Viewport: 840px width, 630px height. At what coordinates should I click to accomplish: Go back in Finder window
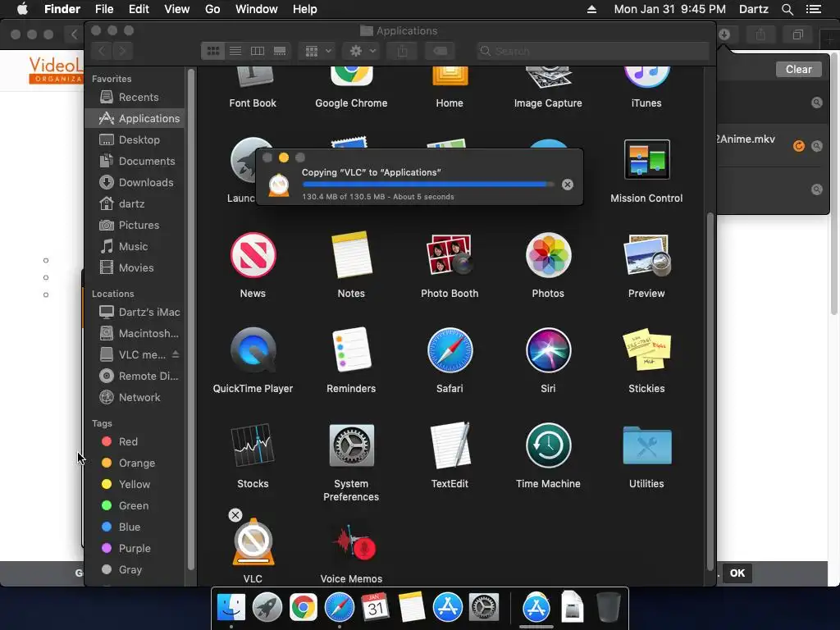click(x=102, y=51)
